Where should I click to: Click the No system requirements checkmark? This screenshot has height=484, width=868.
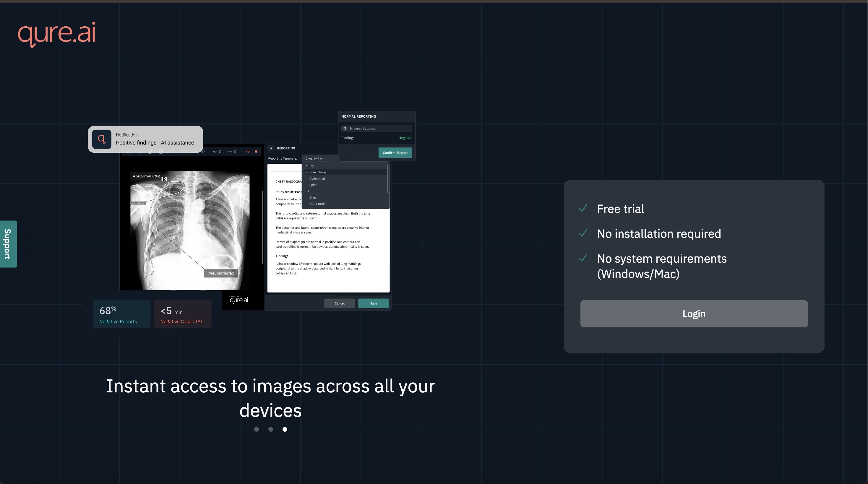(583, 258)
